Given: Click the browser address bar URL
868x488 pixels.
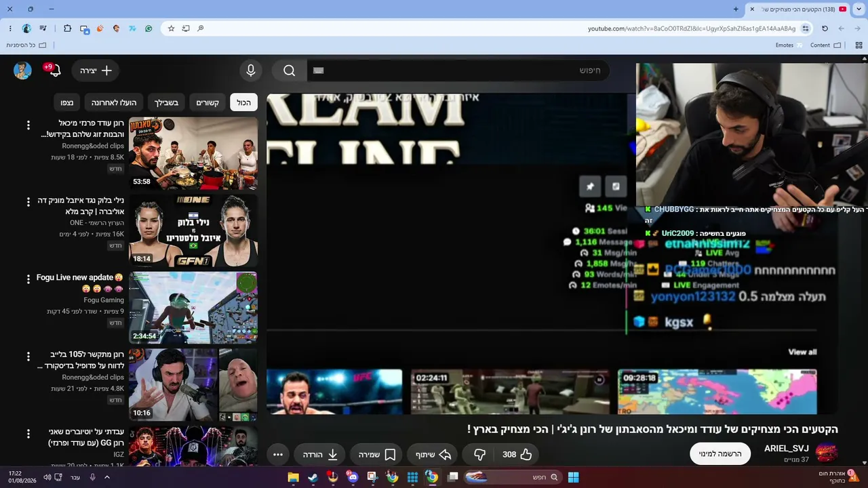Looking at the screenshot, I should [692, 28].
